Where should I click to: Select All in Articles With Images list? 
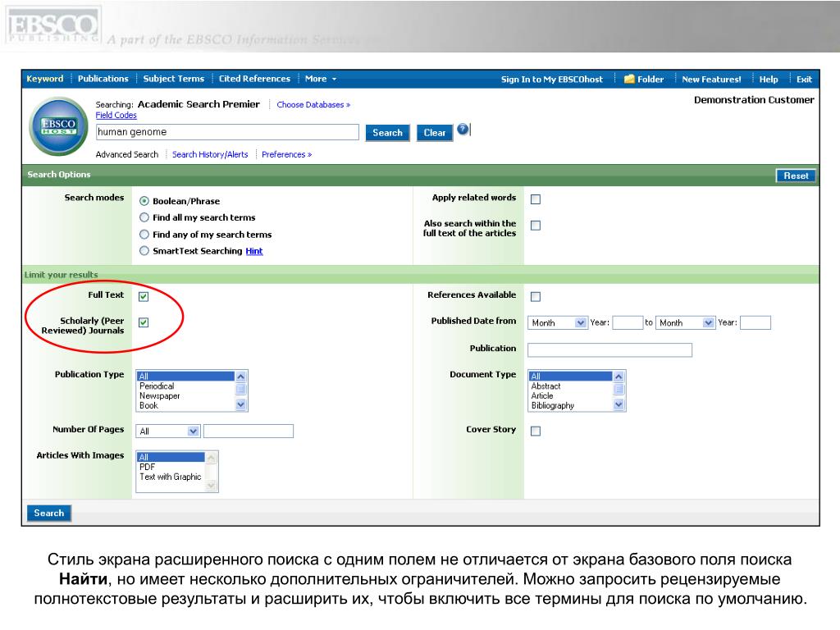171,457
